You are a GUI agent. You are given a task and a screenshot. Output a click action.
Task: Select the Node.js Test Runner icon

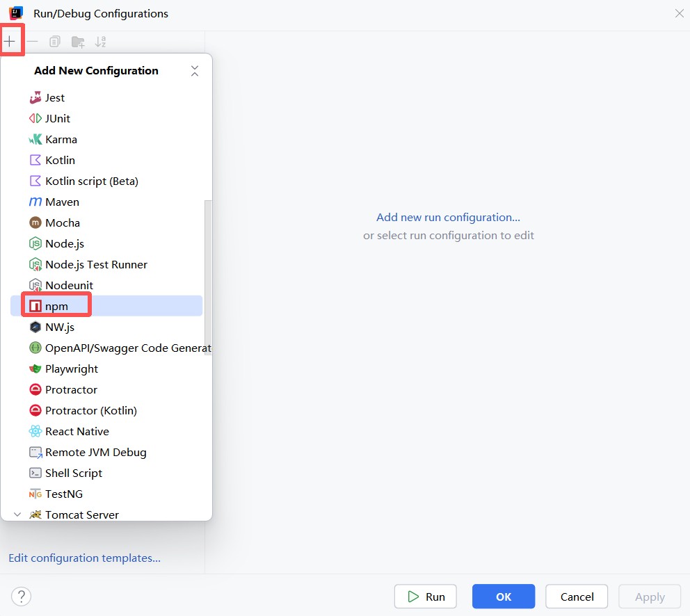(35, 264)
